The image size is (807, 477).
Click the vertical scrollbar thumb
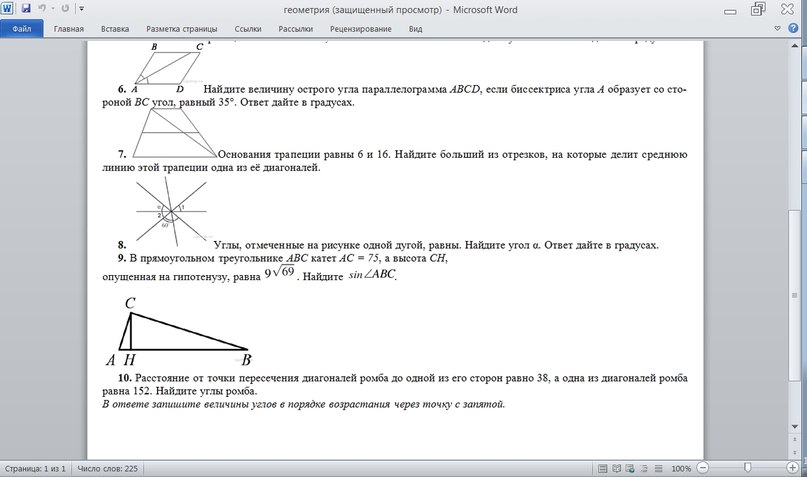click(x=794, y=294)
